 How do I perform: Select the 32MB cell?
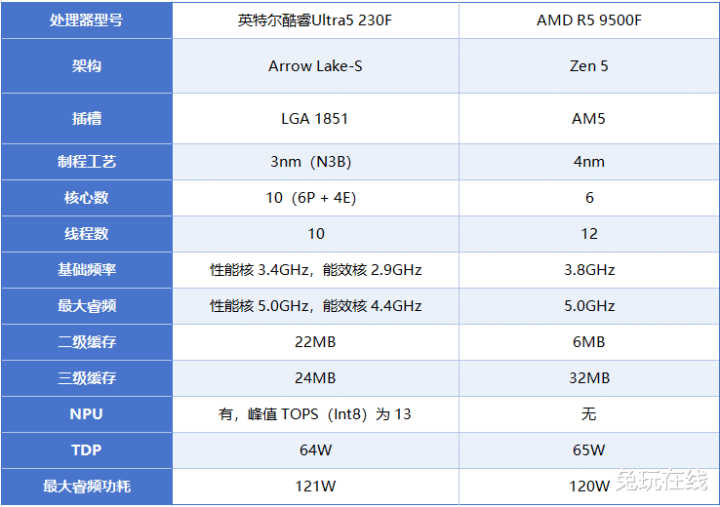point(589,378)
